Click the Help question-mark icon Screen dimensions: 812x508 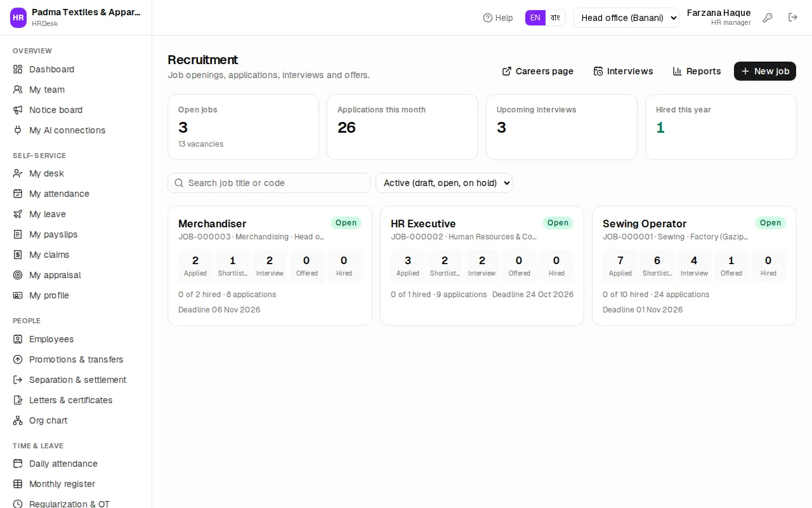tap(488, 18)
